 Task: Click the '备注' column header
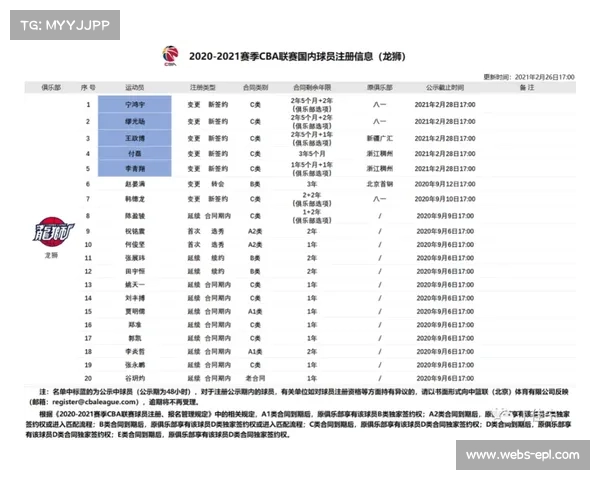coord(527,88)
